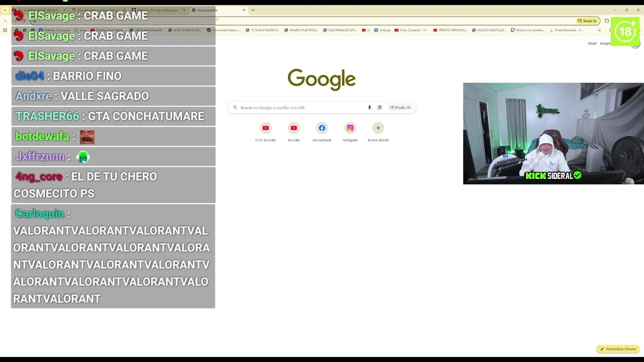Open the (6) Facebook shortcut
This screenshot has width=644, height=362.
click(322, 133)
